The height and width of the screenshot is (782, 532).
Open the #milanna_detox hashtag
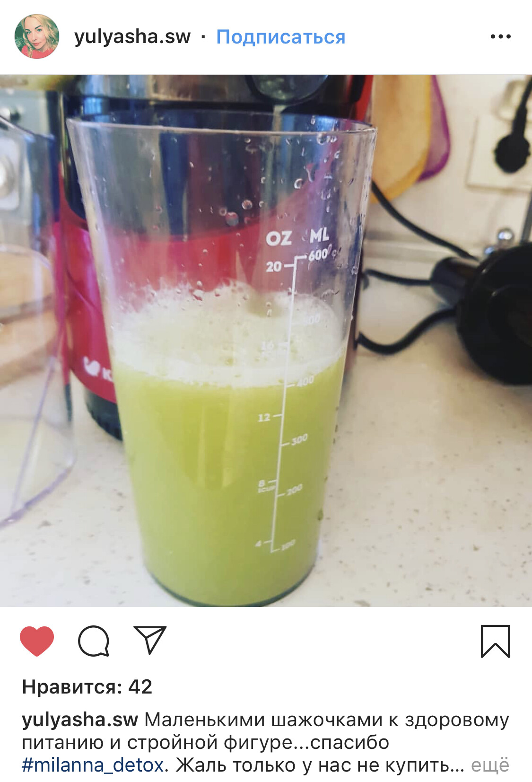click(93, 764)
